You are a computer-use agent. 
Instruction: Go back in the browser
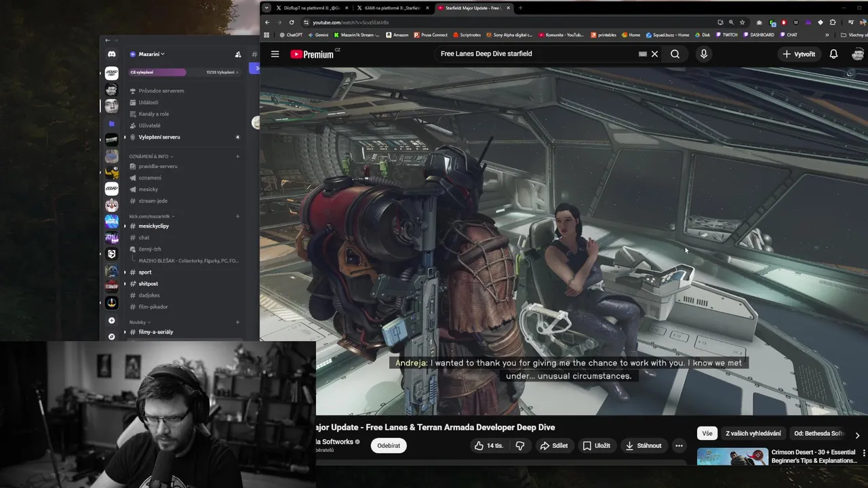(x=267, y=22)
